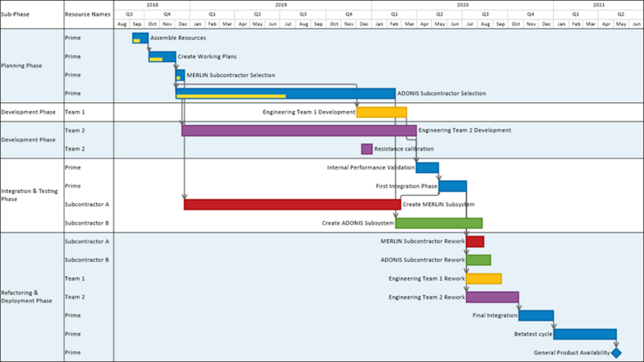Click the yellow Engineering Team 1 Development bar

point(382,112)
